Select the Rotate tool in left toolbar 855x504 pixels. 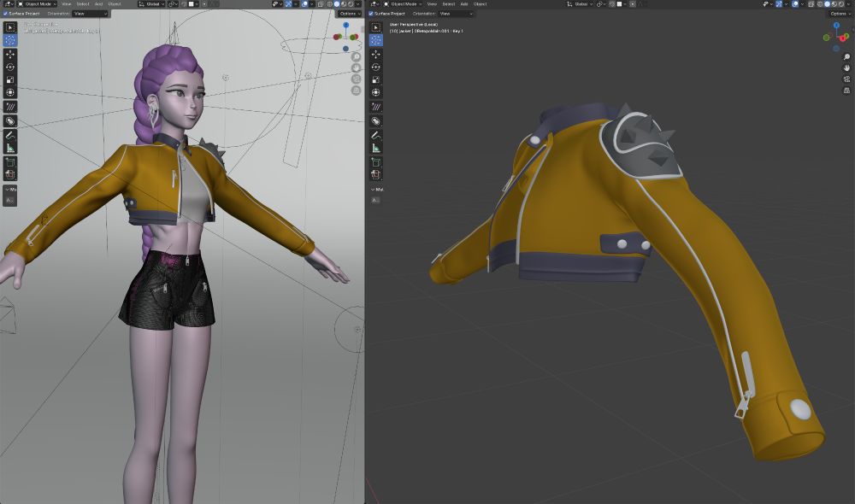(10, 67)
